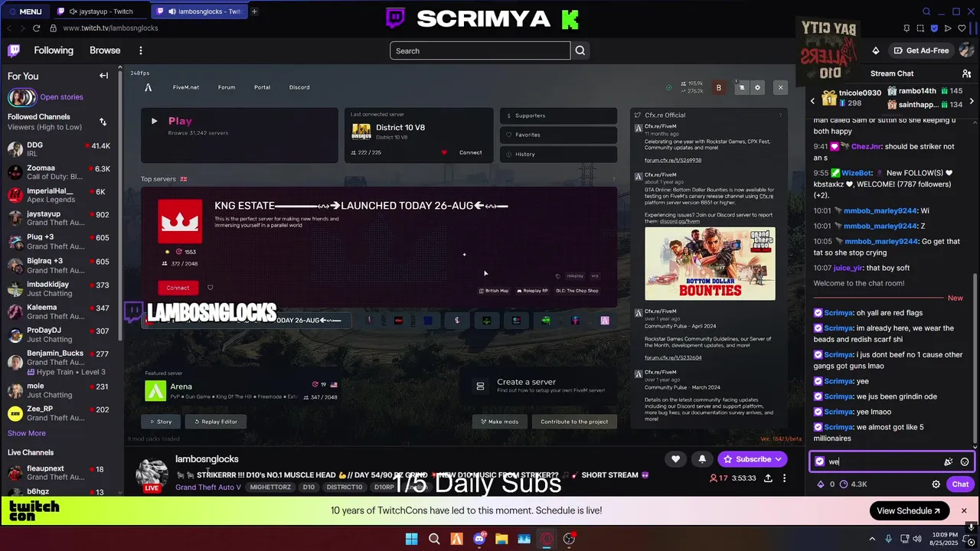Click the magnifier search button
The height and width of the screenshot is (551, 980).
[x=580, y=51]
